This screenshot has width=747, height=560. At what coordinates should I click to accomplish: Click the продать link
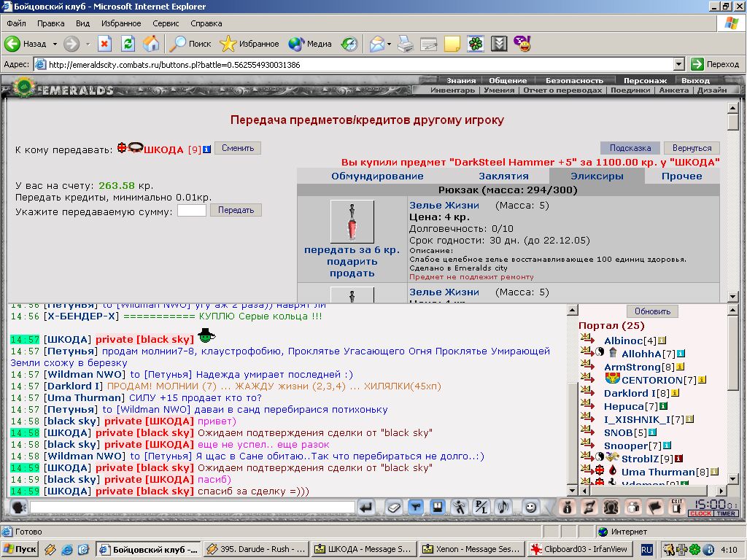pos(352,273)
